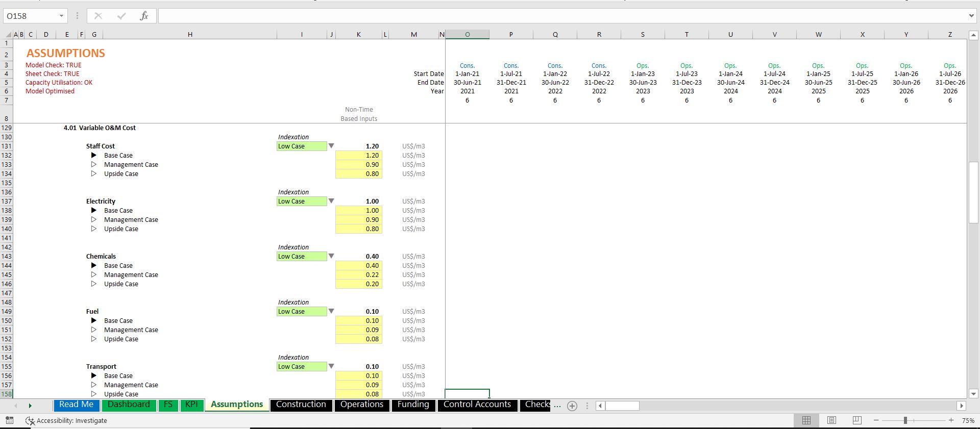Screen dimensions: 980x429
Task: Switch to the KPI sheet tab
Action: coord(191,405)
